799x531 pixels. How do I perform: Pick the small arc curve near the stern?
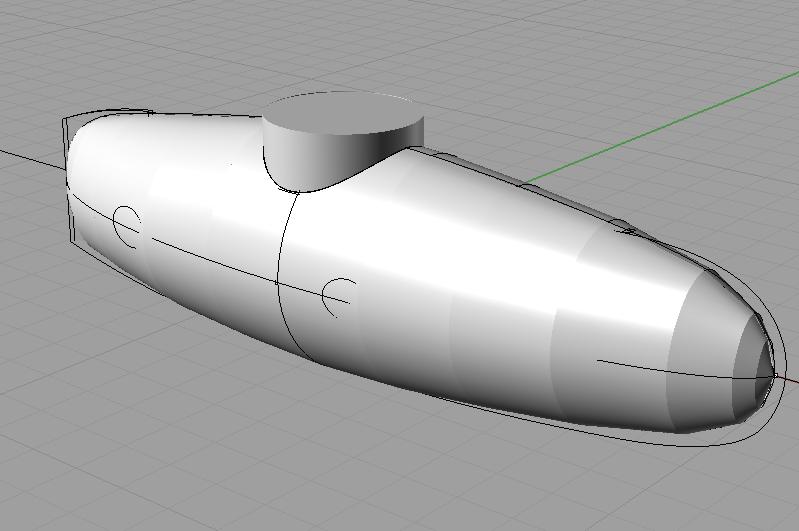[x=126, y=226]
